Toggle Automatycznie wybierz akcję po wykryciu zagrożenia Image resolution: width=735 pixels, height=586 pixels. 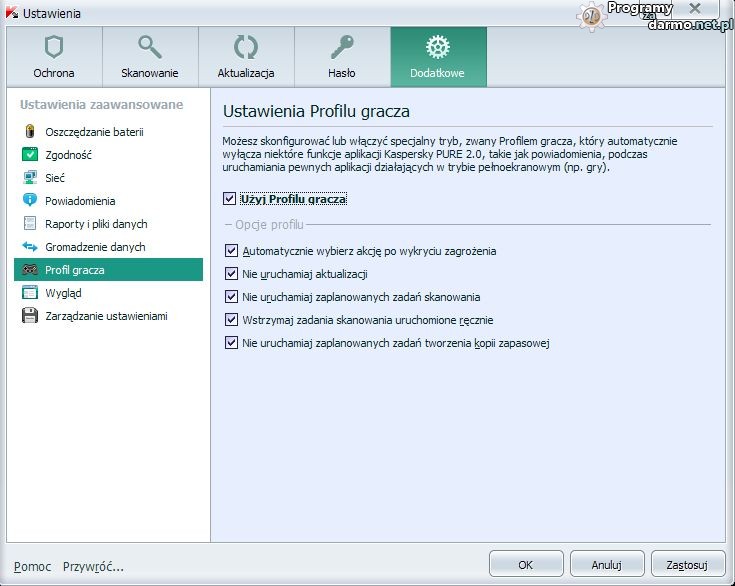pos(231,251)
